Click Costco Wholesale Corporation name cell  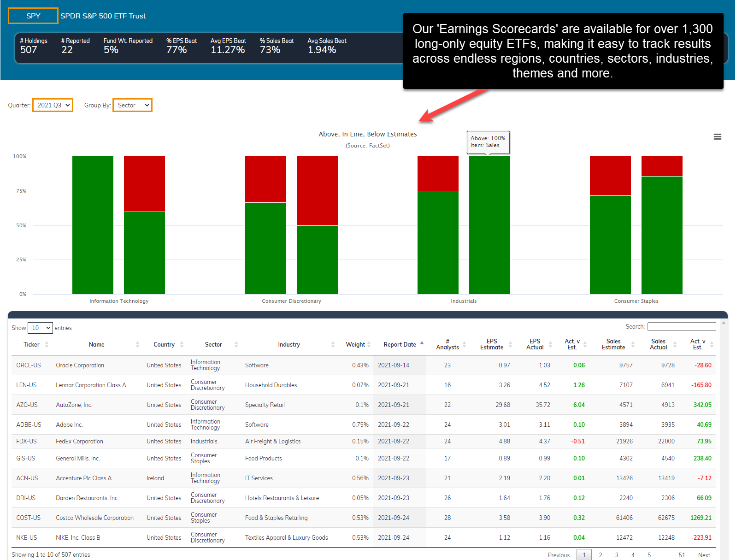click(94, 518)
